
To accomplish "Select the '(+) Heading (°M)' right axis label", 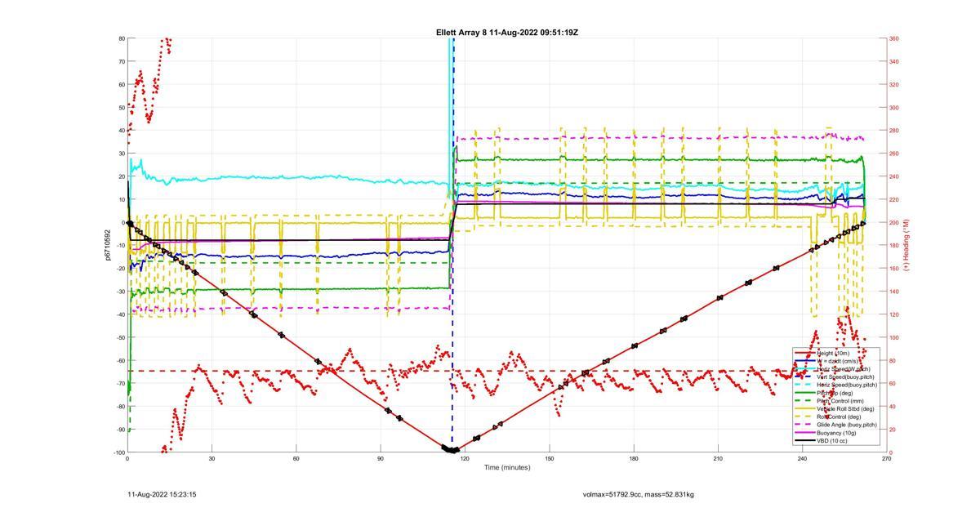I will click(906, 244).
